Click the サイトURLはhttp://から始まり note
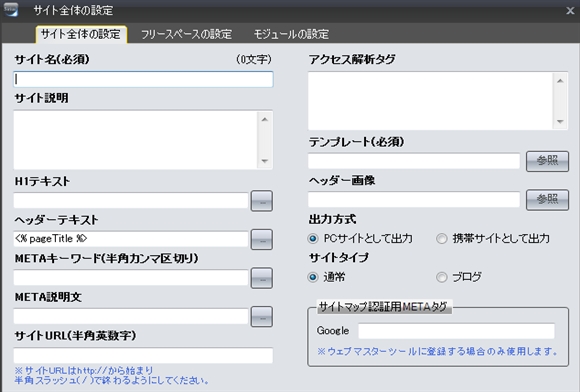This screenshot has height=392, width=580. [x=84, y=370]
